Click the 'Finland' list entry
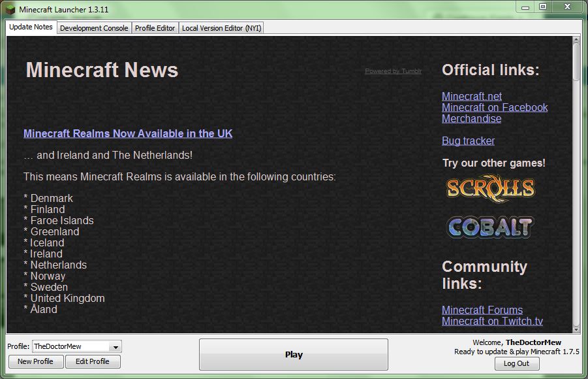 48,209
